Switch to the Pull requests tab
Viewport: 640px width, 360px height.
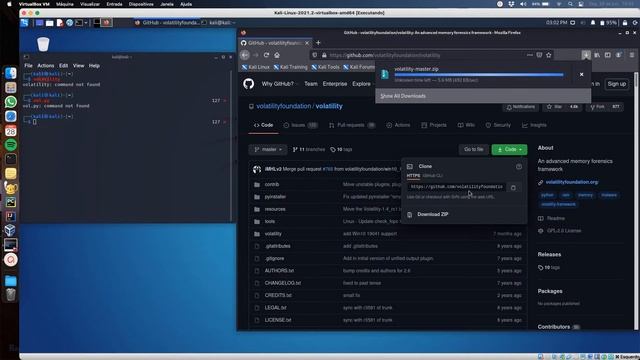point(352,125)
